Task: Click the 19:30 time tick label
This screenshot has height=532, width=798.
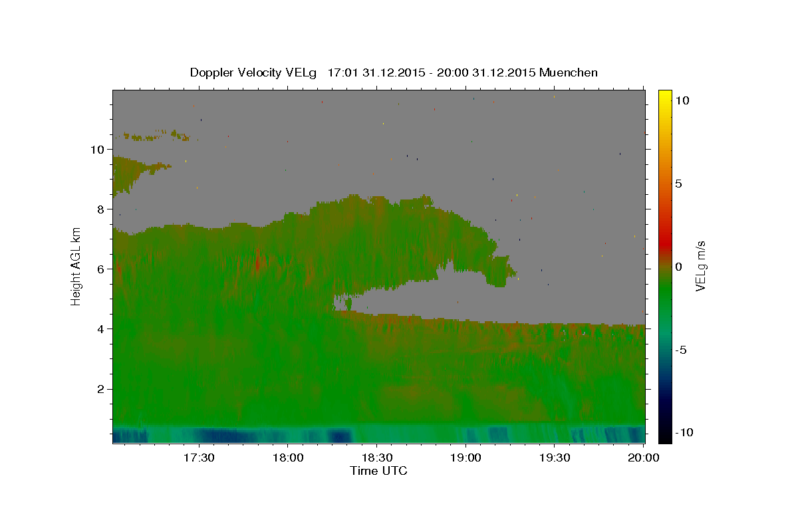Action: 555,458
